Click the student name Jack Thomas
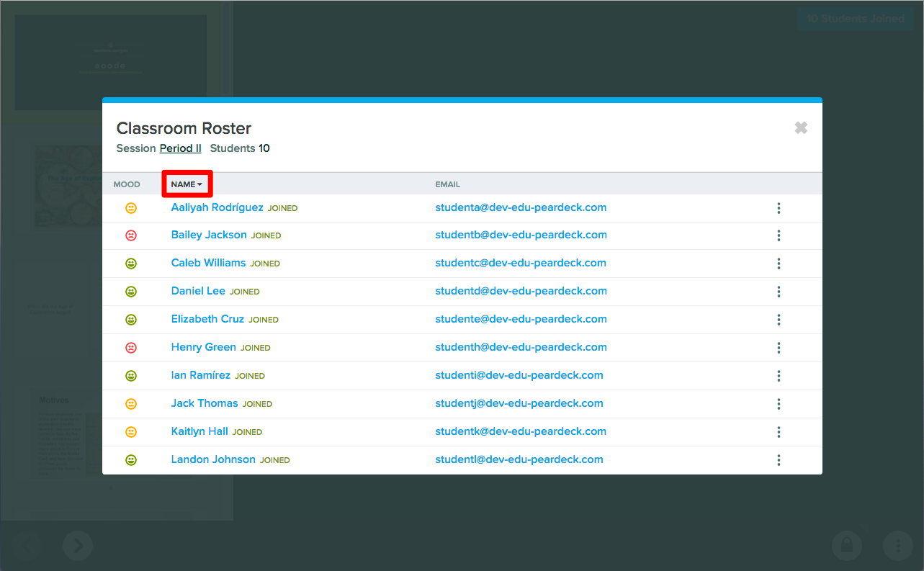 click(x=205, y=403)
